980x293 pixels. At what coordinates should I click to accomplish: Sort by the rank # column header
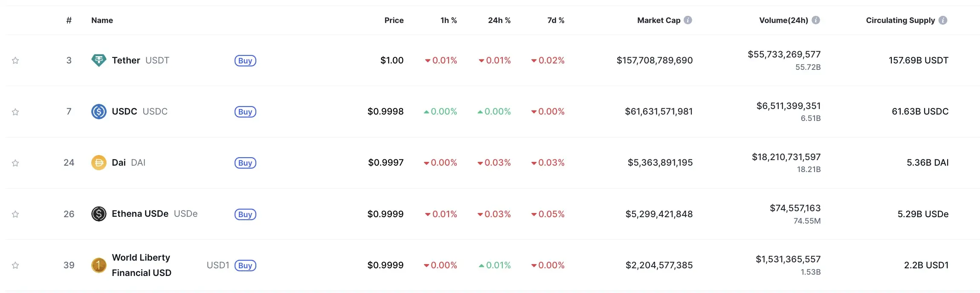point(69,20)
